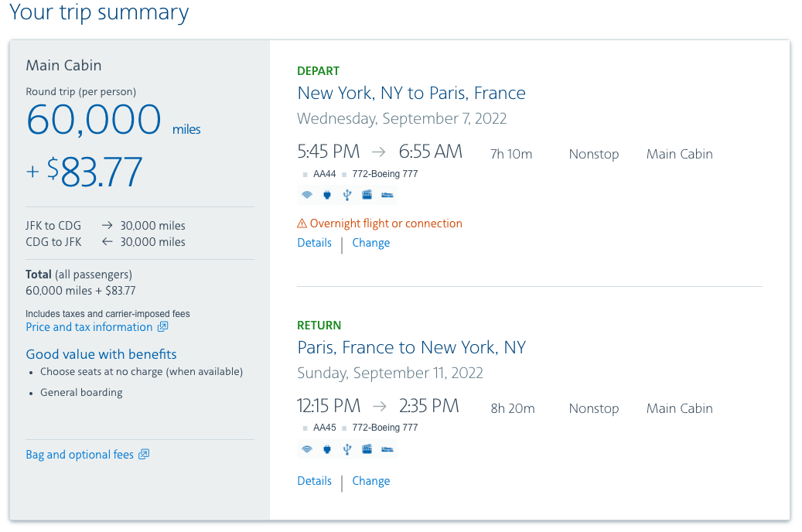Click the overnight flight warning triangle icon
Image resolution: width=802 pixels, height=532 pixels.
click(x=302, y=224)
